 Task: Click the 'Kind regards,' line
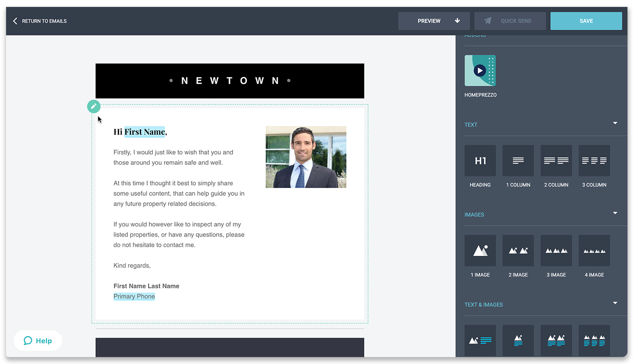tap(132, 266)
